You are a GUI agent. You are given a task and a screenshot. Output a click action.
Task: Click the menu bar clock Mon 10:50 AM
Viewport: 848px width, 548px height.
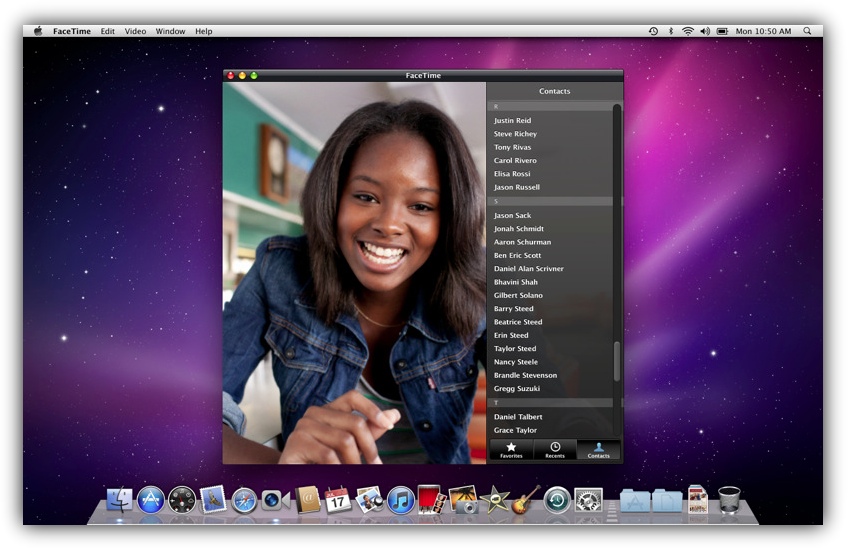pyautogui.click(x=763, y=31)
